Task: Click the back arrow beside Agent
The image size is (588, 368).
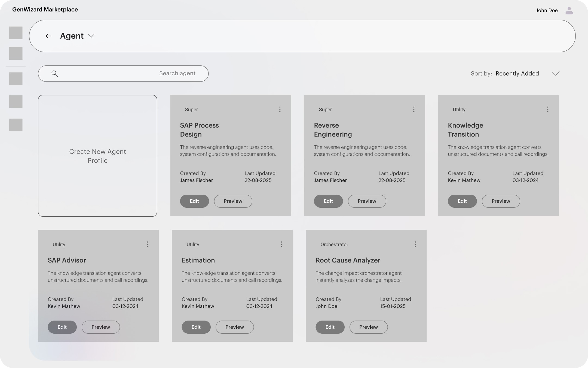Action: point(48,36)
